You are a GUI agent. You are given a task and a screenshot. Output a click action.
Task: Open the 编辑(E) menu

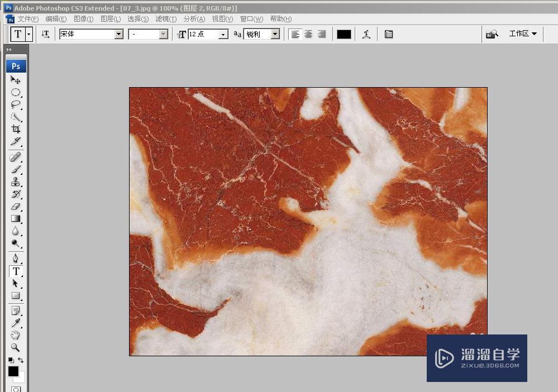click(x=56, y=19)
